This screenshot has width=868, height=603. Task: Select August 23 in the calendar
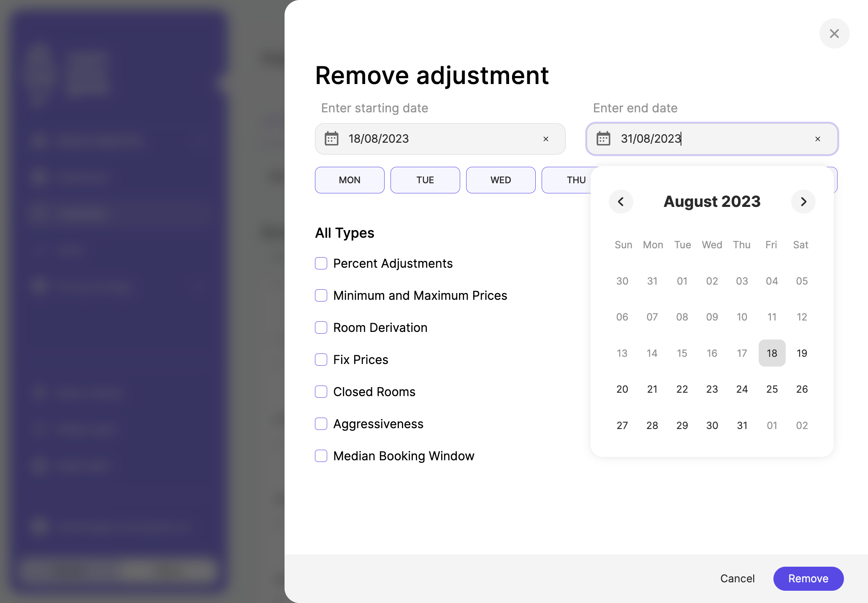pyautogui.click(x=712, y=389)
